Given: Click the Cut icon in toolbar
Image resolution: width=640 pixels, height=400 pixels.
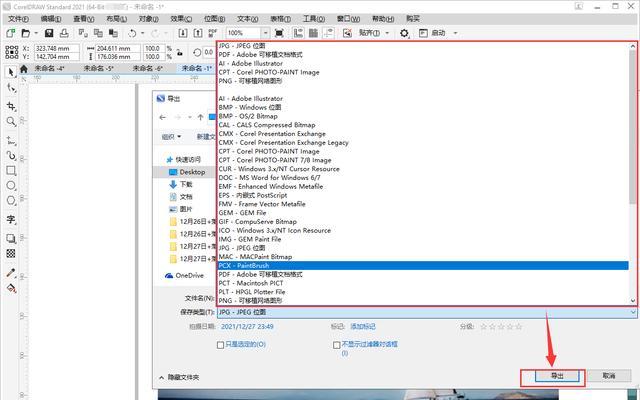Looking at the screenshot, I should [83, 33].
